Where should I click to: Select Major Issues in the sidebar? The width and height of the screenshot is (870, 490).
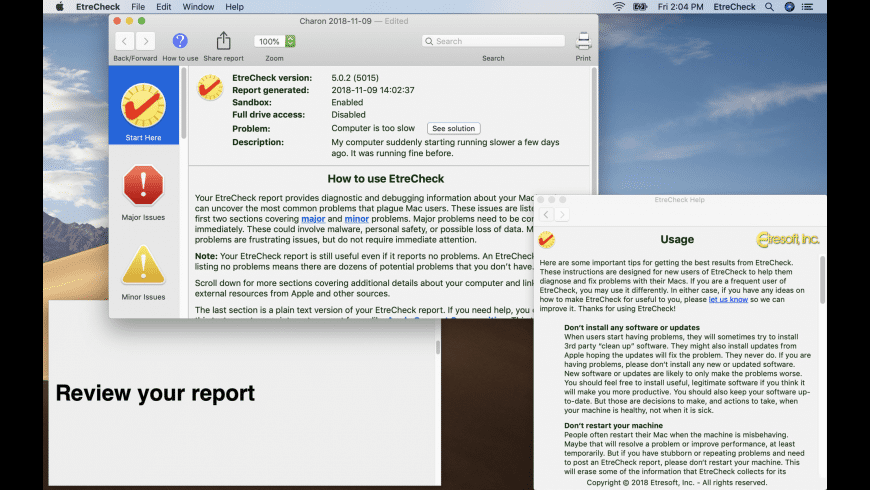click(x=144, y=193)
